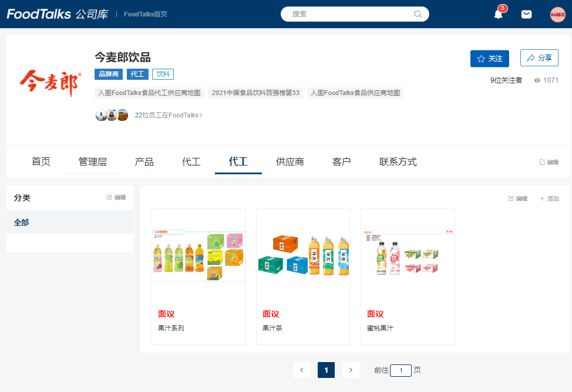Click the chevron after 22位员工在FoodTalks
The width and height of the screenshot is (572, 392).
pyautogui.click(x=201, y=116)
